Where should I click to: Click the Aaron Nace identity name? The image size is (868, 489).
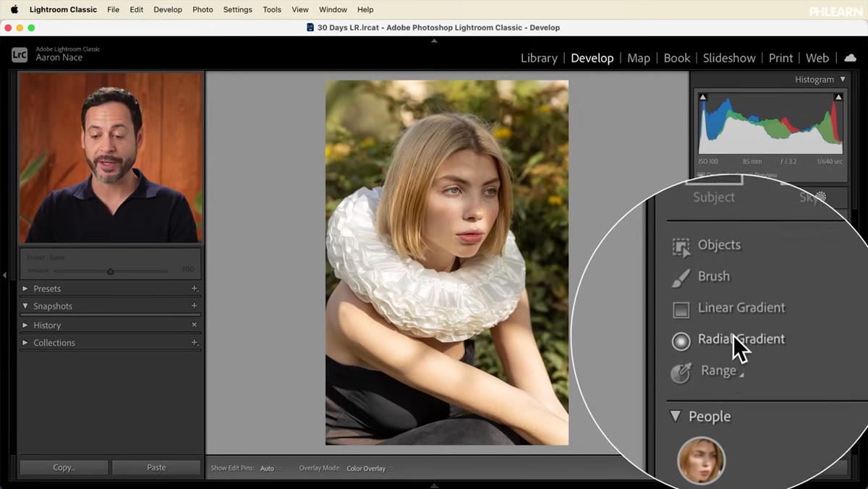pyautogui.click(x=59, y=58)
